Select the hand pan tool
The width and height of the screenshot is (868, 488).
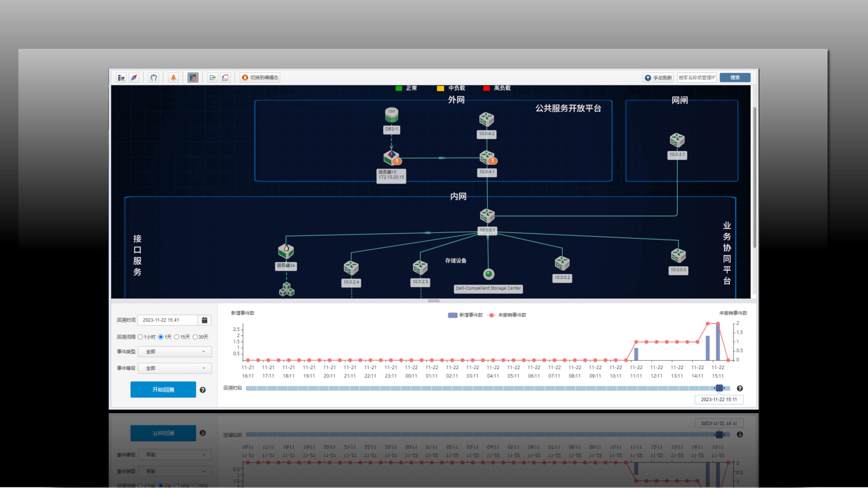click(x=154, y=77)
